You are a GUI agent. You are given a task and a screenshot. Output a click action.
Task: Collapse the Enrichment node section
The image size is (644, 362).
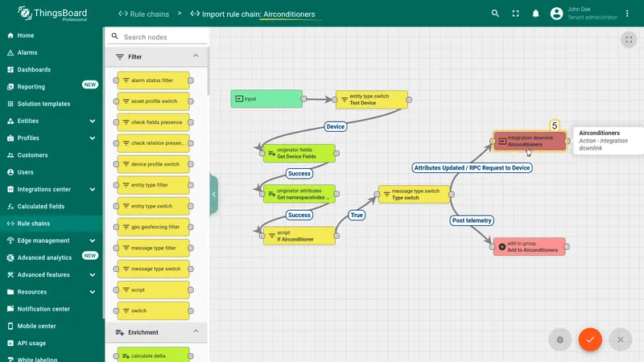[196, 331]
